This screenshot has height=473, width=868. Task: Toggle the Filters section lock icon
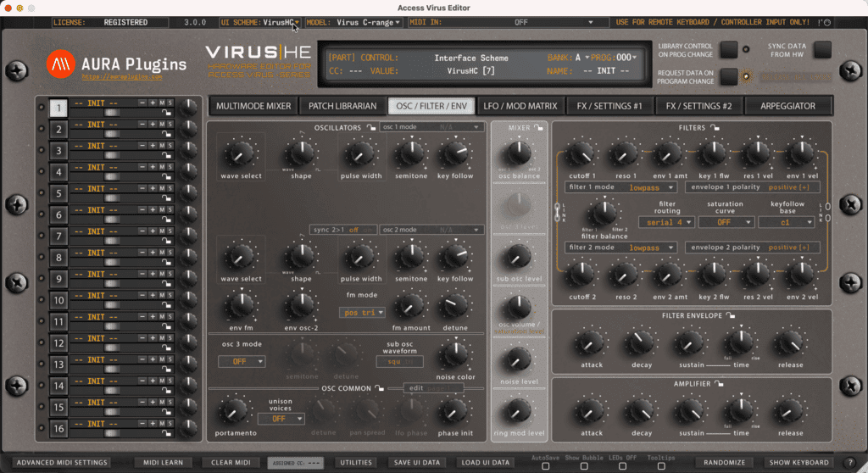click(x=715, y=127)
